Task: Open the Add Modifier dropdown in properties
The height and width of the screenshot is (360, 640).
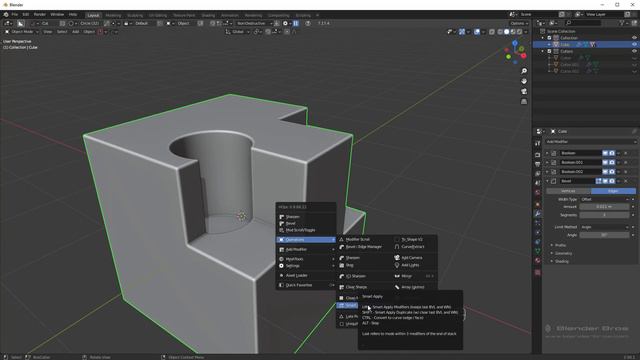Action: coord(591,142)
